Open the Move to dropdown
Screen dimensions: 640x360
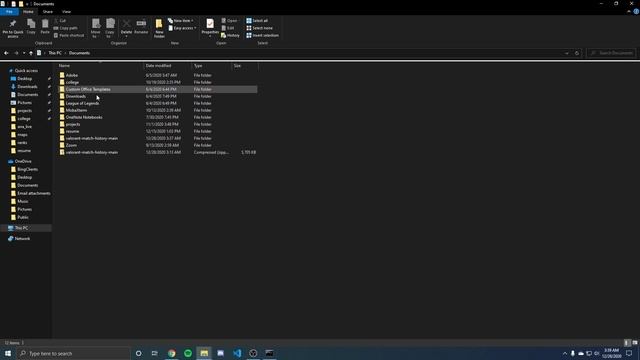tap(96, 28)
